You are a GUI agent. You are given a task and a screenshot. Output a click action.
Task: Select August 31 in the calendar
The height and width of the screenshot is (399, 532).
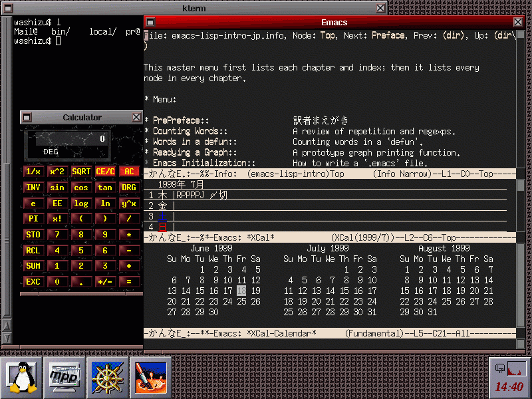(432, 312)
